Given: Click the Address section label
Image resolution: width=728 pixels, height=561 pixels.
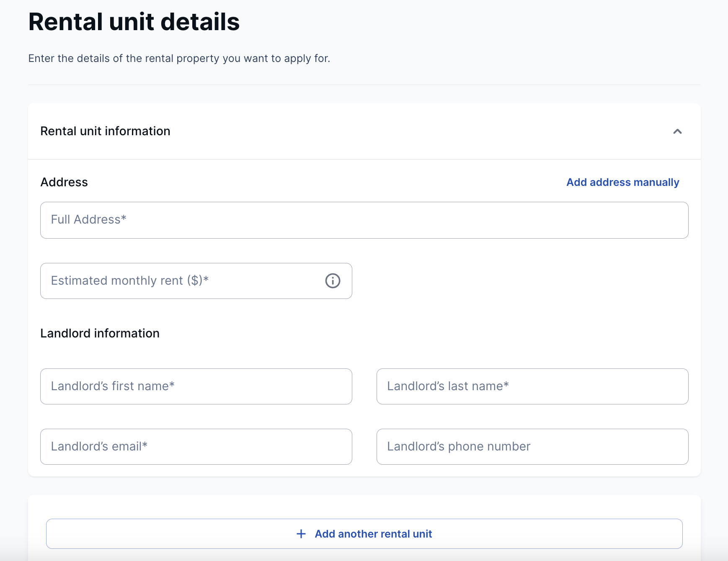Looking at the screenshot, I should [64, 182].
